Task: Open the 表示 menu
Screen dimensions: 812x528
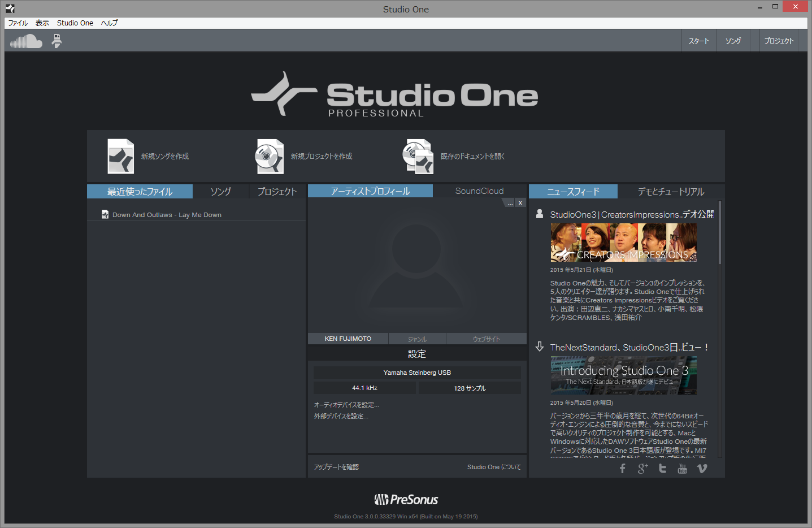Action: 42,23
